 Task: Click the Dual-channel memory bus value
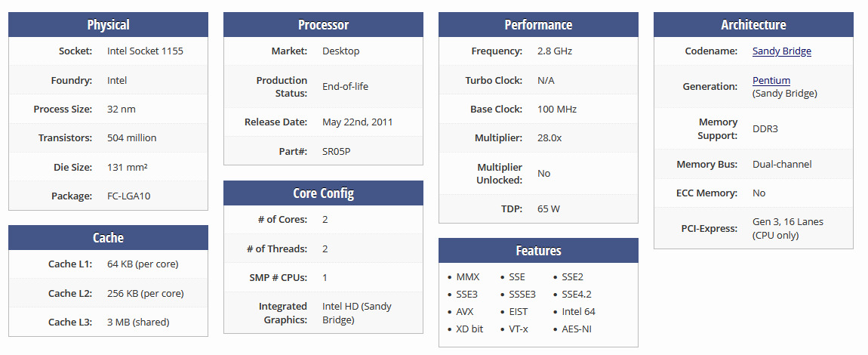782,164
